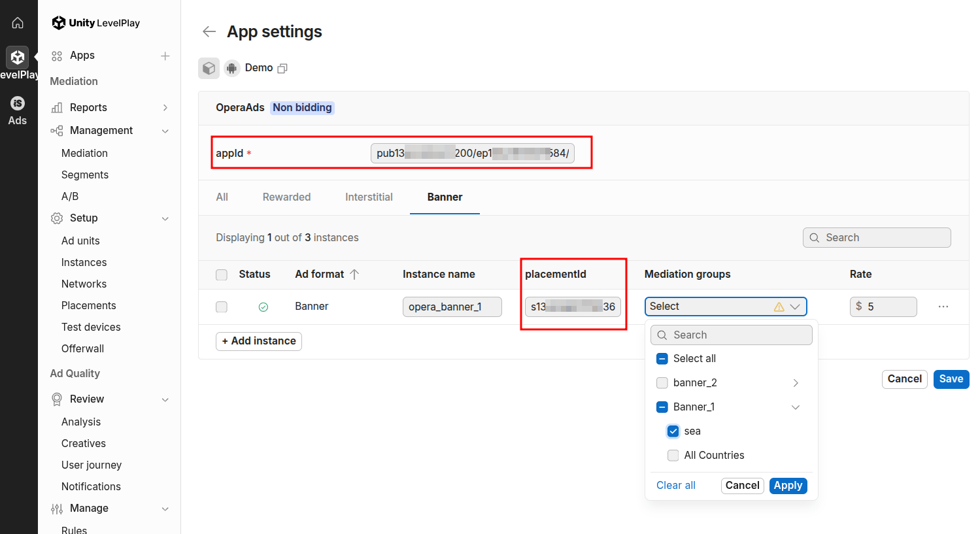Open the three-dot row options menu
This screenshot has width=980, height=534.
click(x=943, y=307)
